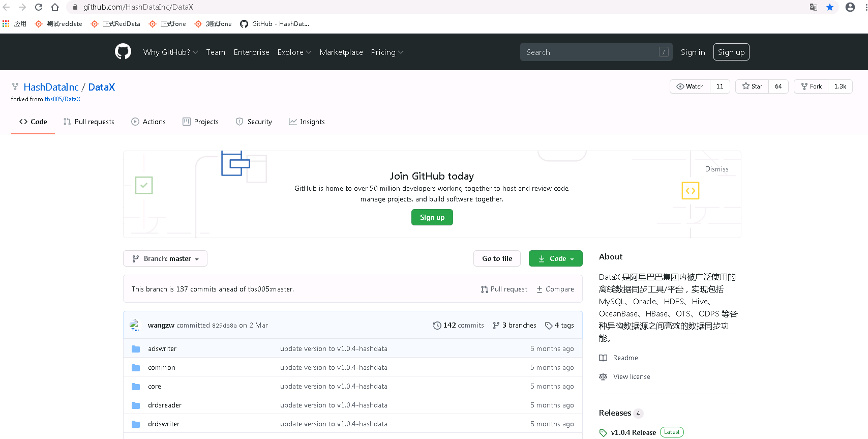The height and width of the screenshot is (439, 868).
Task: Click the Go to file button
Action: click(x=497, y=258)
